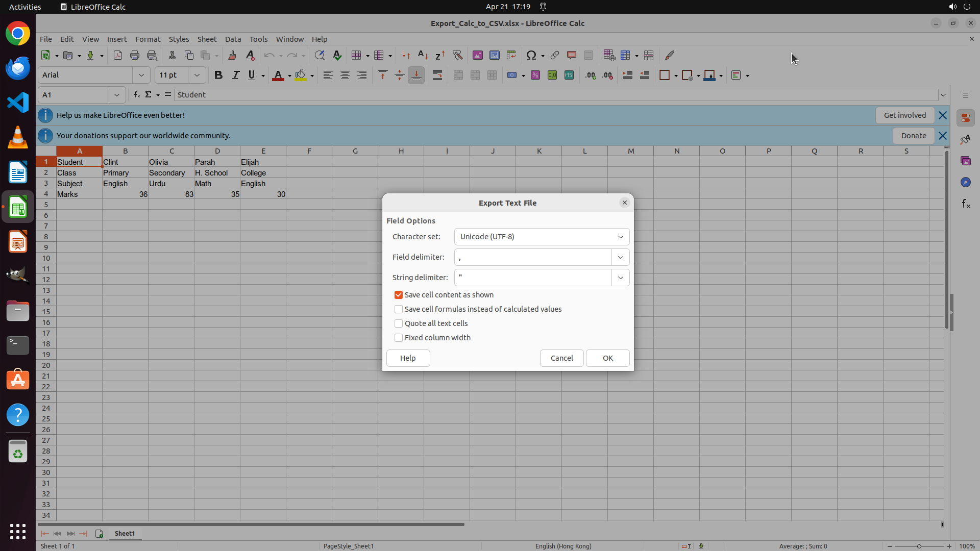Open the sidebar Navigator compass icon
The image size is (980, 551).
[x=965, y=182]
